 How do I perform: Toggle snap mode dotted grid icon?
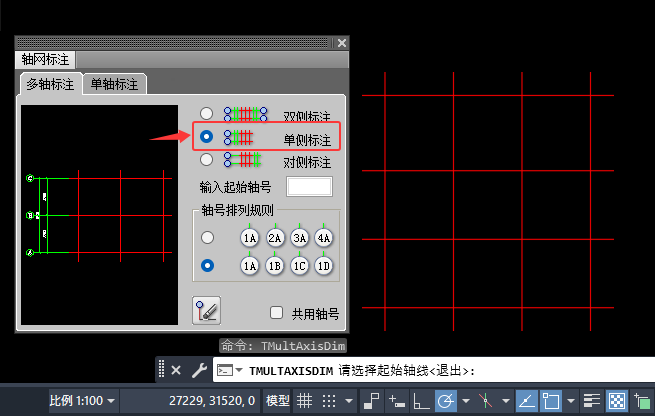(x=329, y=401)
